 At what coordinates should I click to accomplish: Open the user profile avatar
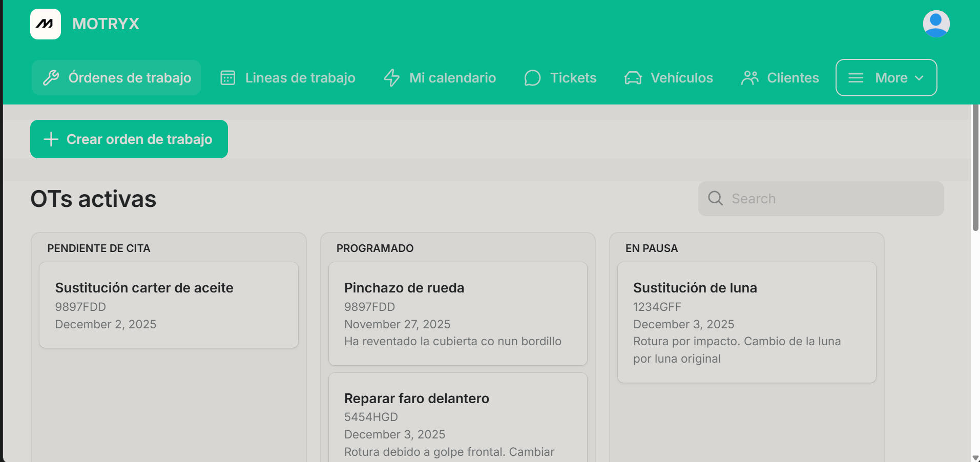tap(936, 24)
